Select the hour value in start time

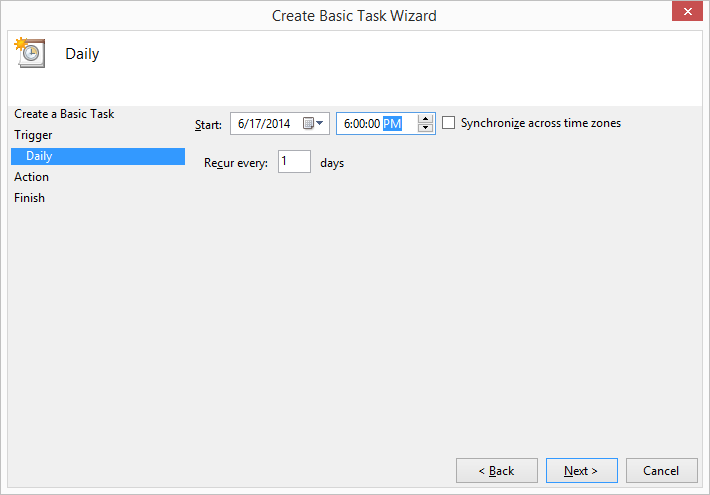[346, 124]
